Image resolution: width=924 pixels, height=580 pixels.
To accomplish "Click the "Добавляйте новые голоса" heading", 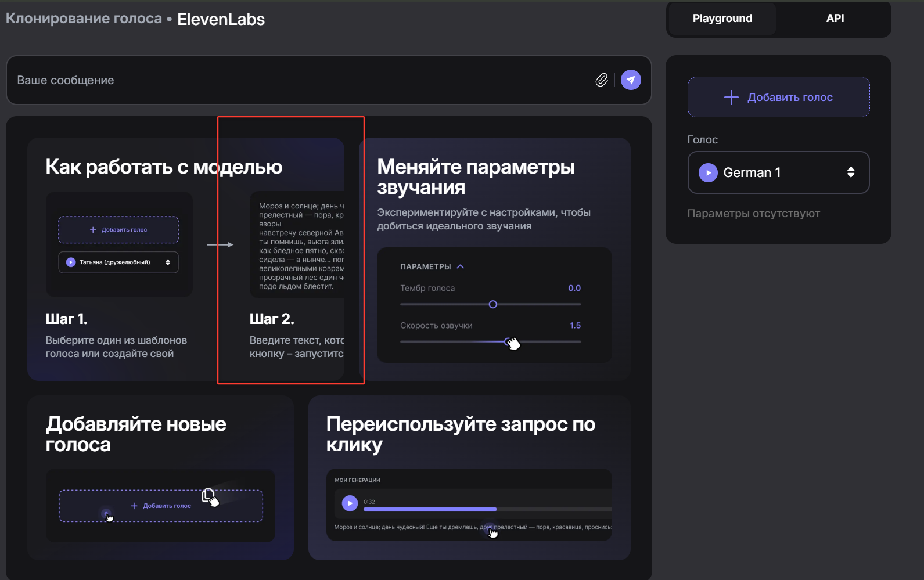I will [x=136, y=434].
